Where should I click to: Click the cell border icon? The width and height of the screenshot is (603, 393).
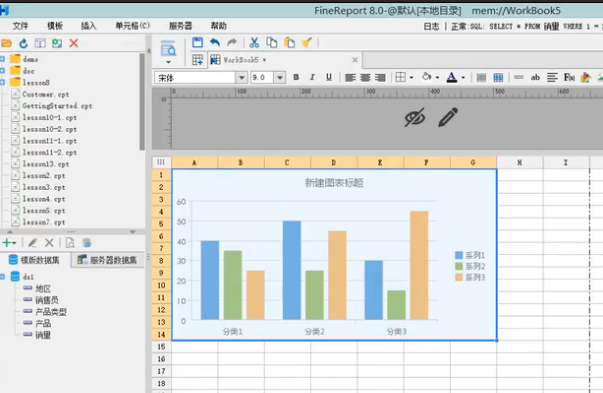pos(400,77)
